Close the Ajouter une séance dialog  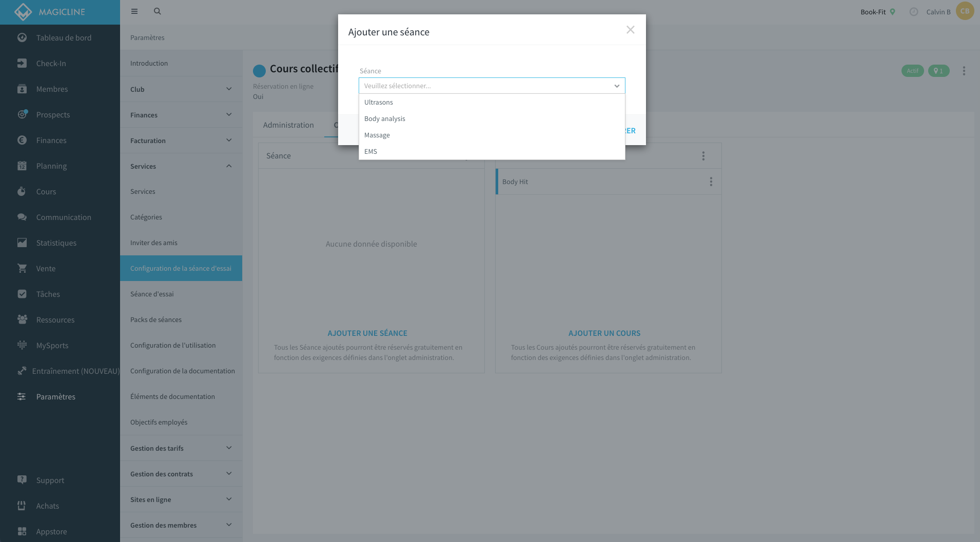(631, 30)
